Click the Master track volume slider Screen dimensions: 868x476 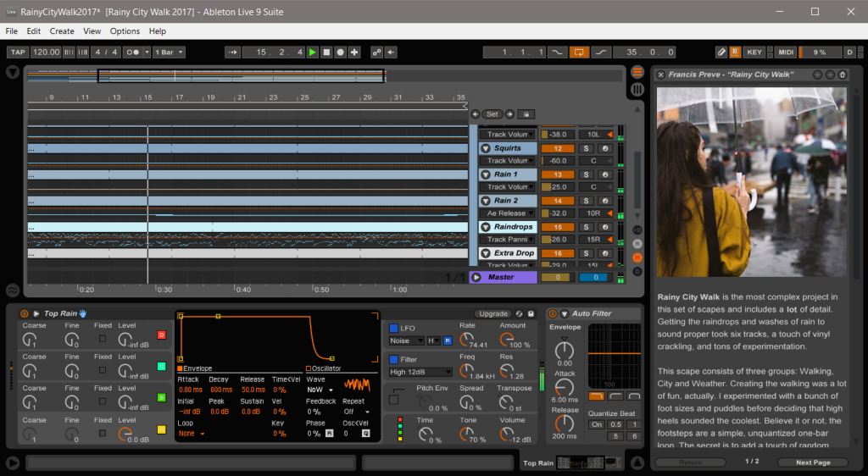(558, 277)
